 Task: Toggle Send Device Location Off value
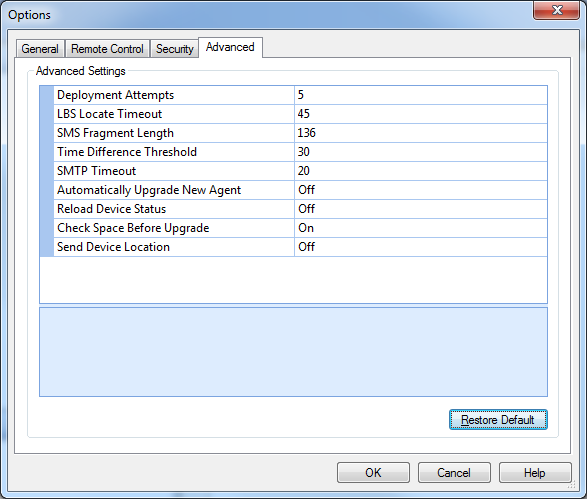click(421, 247)
